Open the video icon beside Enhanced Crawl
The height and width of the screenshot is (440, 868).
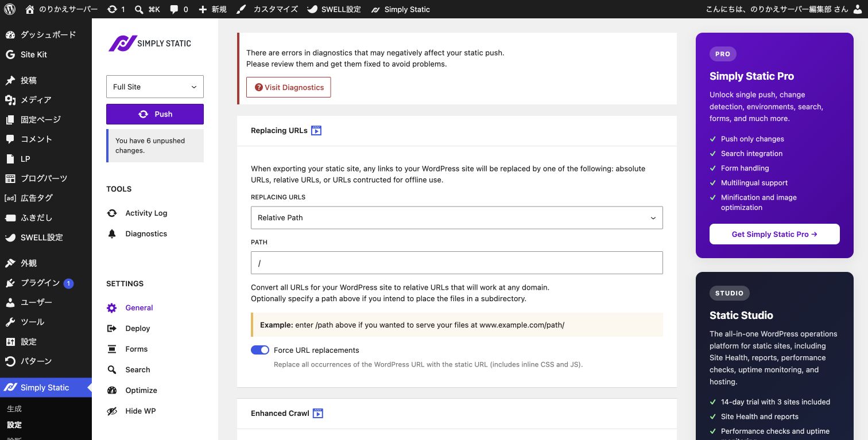(318, 413)
